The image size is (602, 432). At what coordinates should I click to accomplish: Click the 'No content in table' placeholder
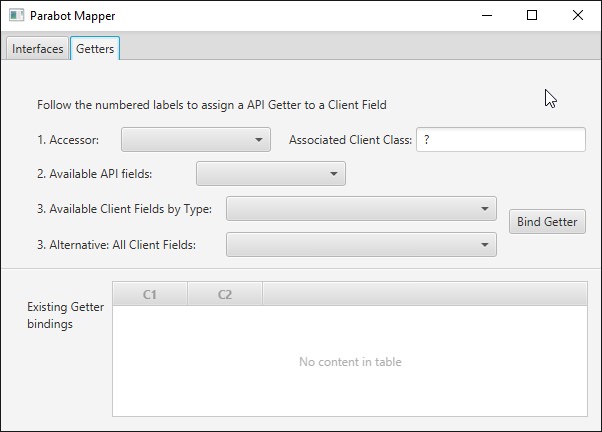(350, 362)
